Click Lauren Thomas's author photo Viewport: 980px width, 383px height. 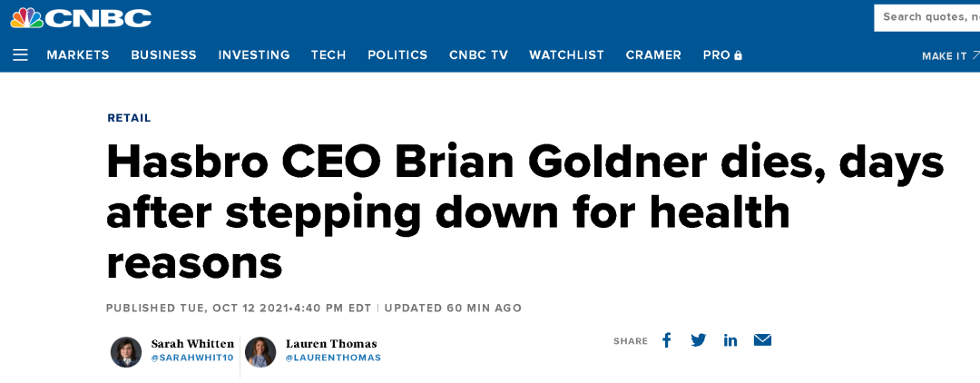pos(260,352)
